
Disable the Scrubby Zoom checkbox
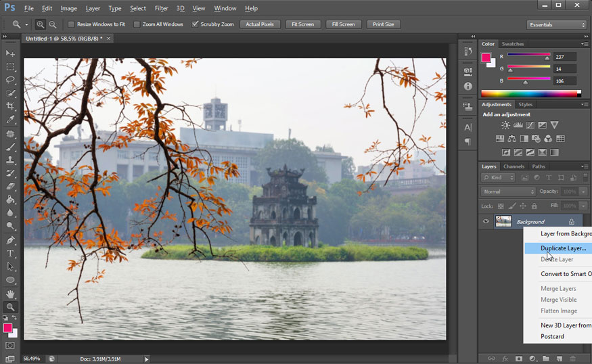point(195,24)
